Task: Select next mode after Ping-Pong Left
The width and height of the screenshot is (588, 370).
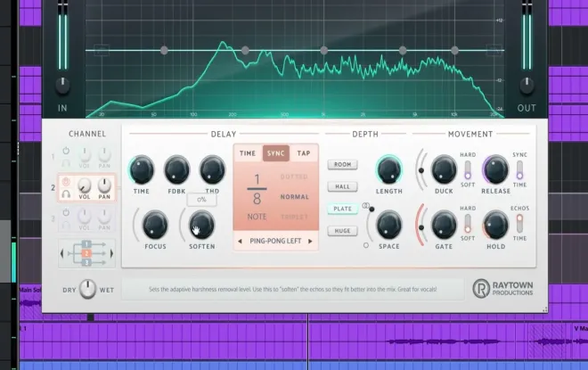Action: click(x=314, y=242)
